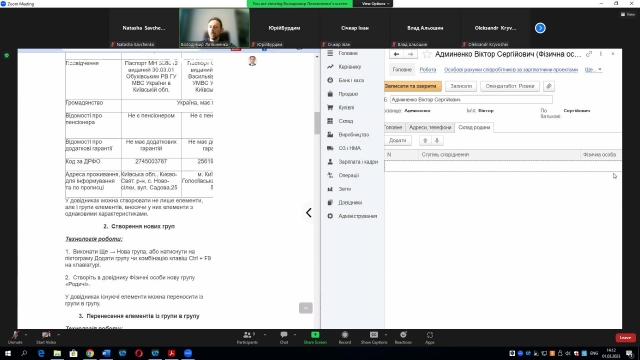Screen dimensions: 640x360
Task: Move row up with the up arrow
Action: coord(425,140)
